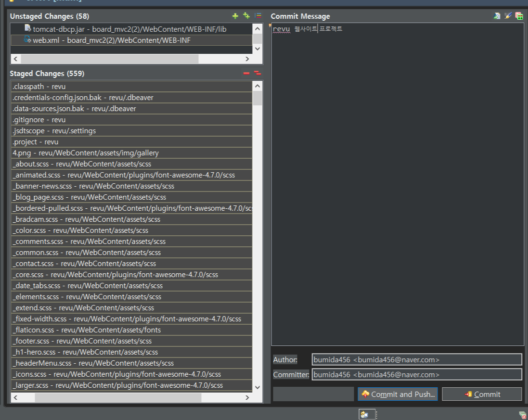Click Staged Changes horizontal scroll left arrow
The height and width of the screenshot is (420, 528).
pos(15,397)
